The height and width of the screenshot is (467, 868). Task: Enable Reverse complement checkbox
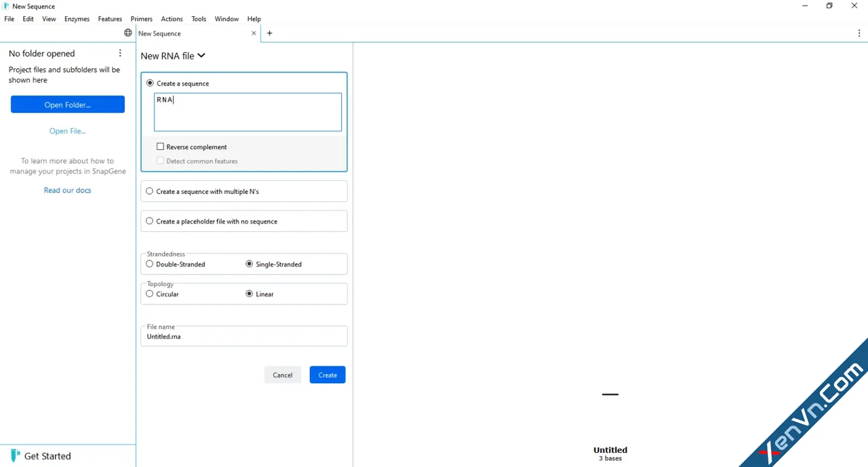160,146
